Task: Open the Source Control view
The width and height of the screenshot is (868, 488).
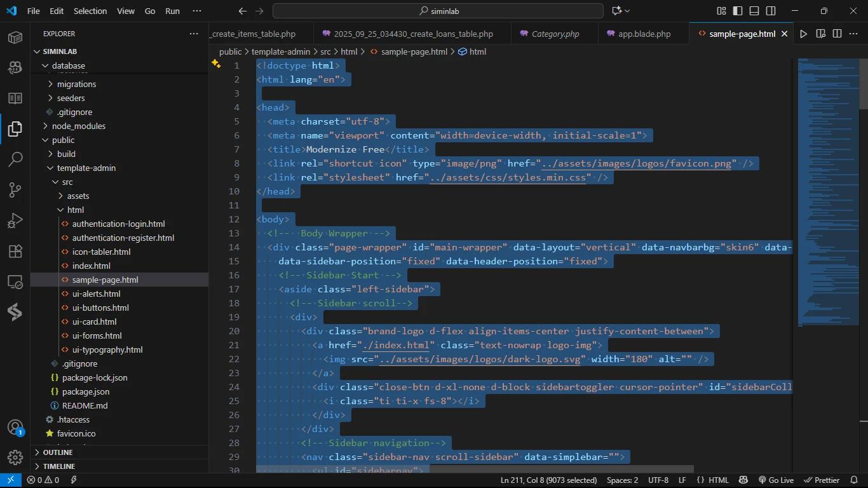Action: coord(15,189)
